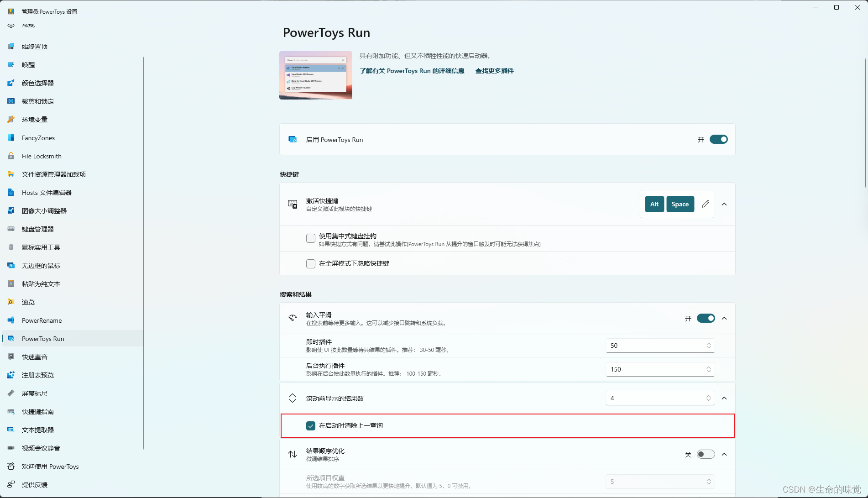Image resolution: width=868 pixels, height=498 pixels.
Task: Click the 激活快捷键 keyboard icon
Action: [x=293, y=204]
